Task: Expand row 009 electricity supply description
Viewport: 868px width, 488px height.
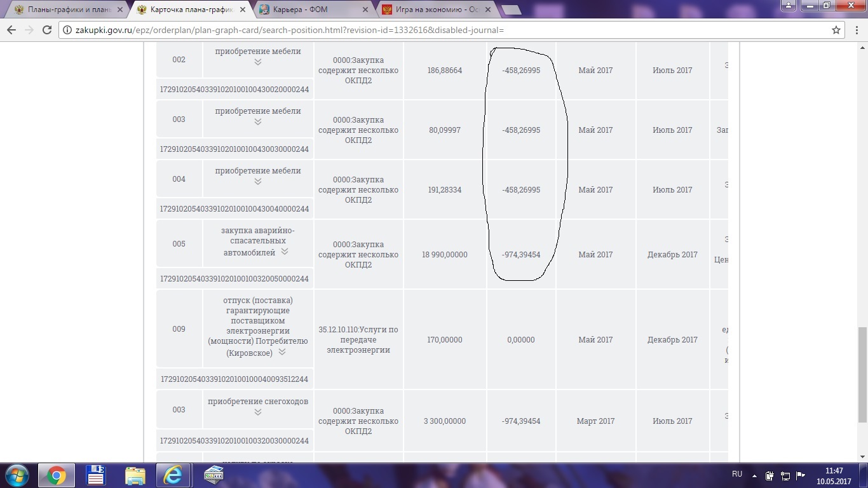Action: point(282,352)
